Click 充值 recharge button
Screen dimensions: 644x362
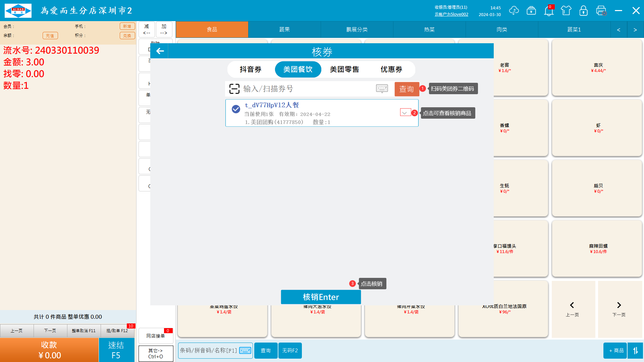50,36
